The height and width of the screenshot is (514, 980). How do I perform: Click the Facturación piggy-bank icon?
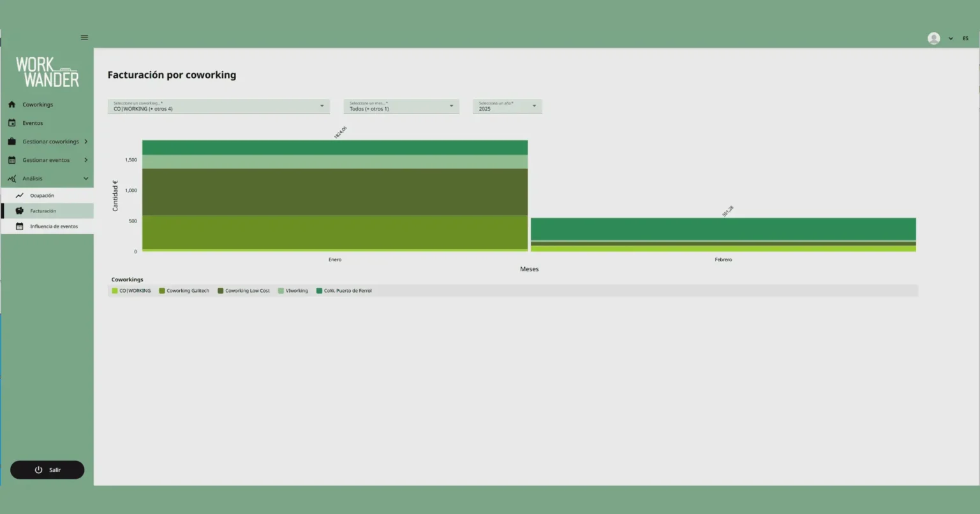tap(21, 210)
